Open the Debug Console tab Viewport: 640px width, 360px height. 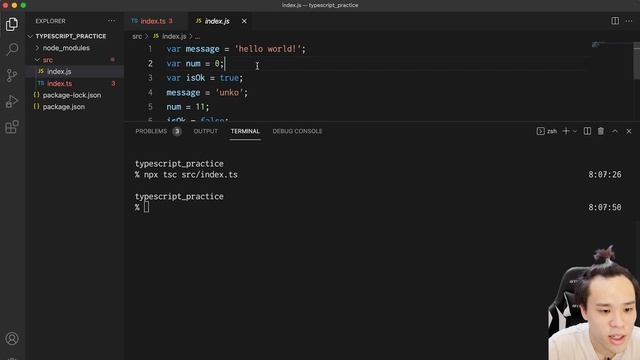(297, 131)
